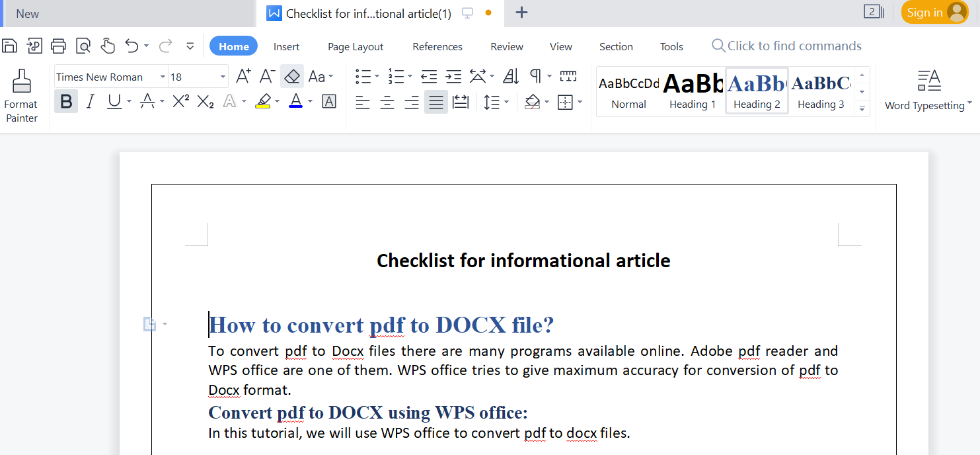The image size is (980, 455).
Task: Click the character border icon
Action: pyautogui.click(x=328, y=101)
